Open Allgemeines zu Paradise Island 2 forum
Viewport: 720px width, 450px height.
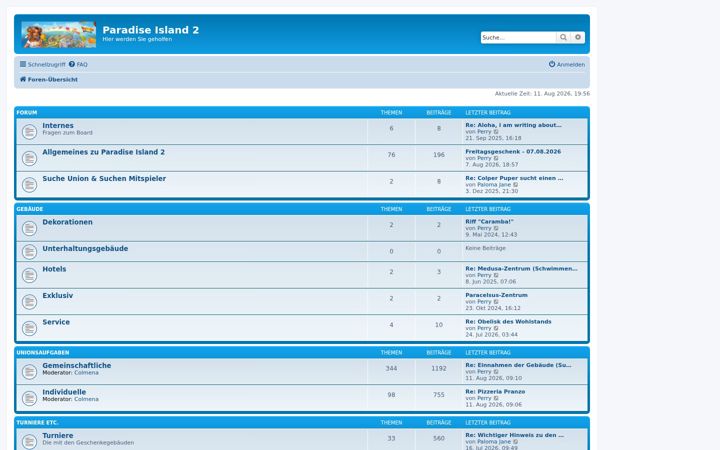tap(103, 152)
